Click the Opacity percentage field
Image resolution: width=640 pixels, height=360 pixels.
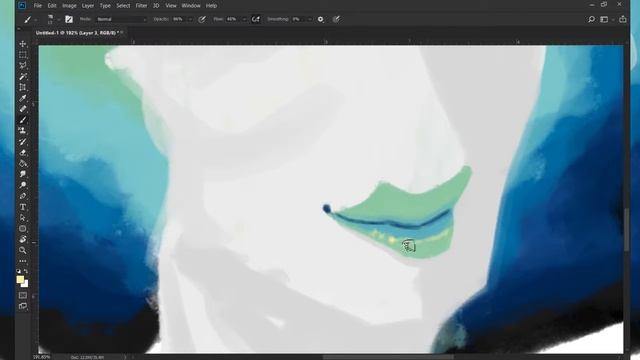[179, 19]
